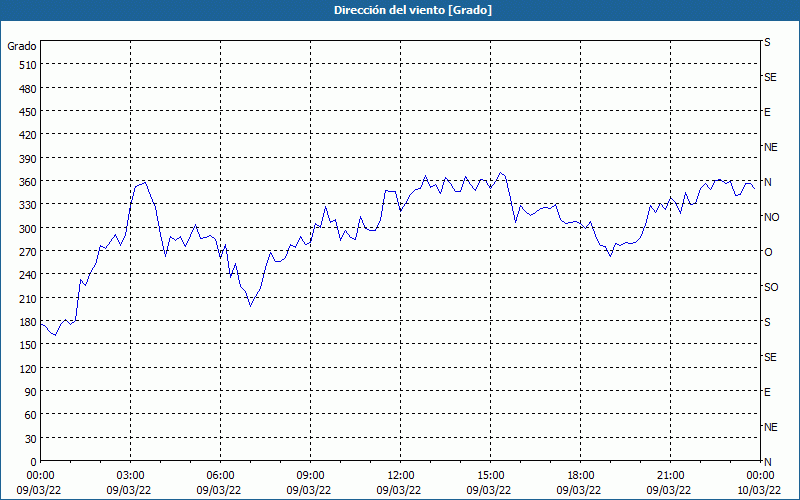Select the 300 degree axis label
The image size is (800, 500).
[28, 228]
